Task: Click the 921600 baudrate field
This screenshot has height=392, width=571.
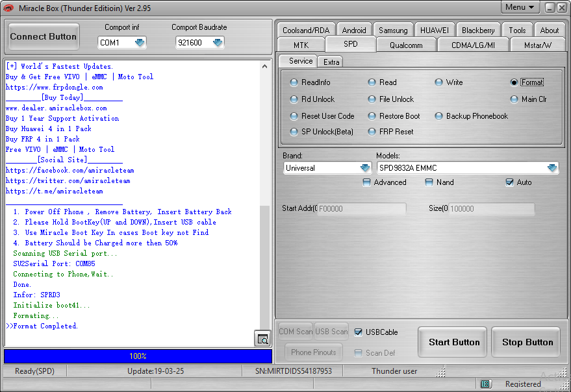Action: pyautogui.click(x=200, y=43)
